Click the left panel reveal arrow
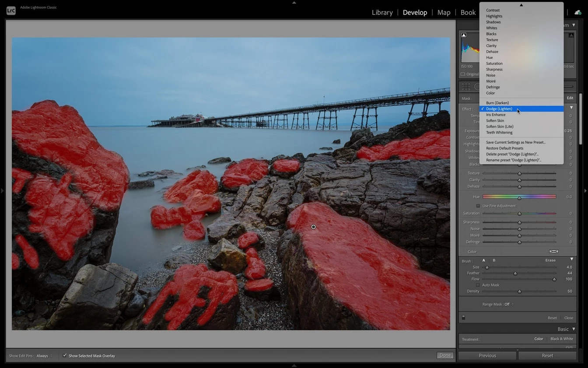This screenshot has width=588, height=368. pos(3,191)
